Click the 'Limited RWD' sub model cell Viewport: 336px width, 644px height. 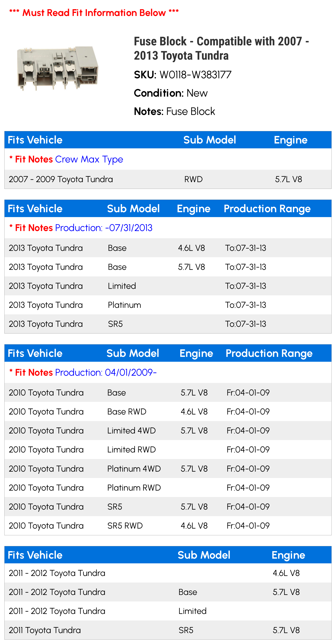[132, 450]
